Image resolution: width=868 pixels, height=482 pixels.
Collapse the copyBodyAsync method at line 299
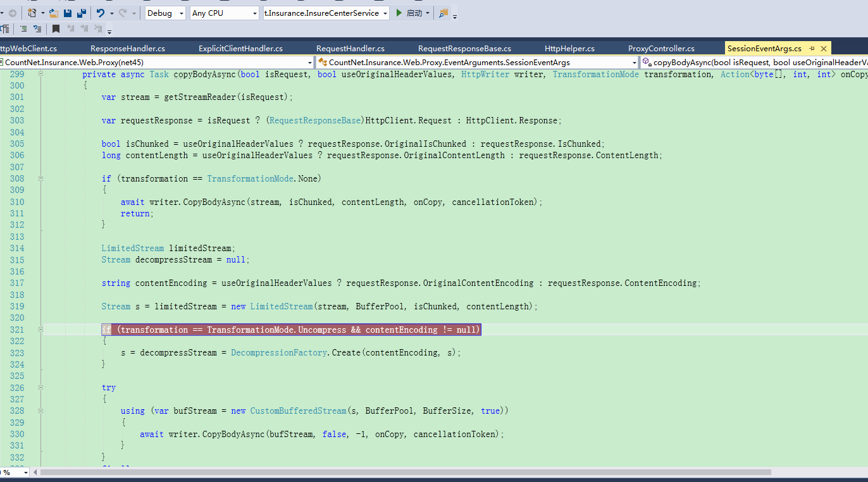click(x=41, y=74)
